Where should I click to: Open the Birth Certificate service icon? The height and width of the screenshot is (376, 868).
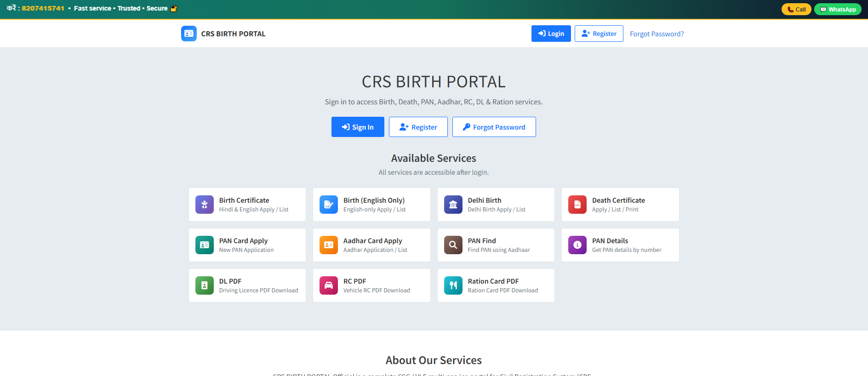[x=205, y=205]
